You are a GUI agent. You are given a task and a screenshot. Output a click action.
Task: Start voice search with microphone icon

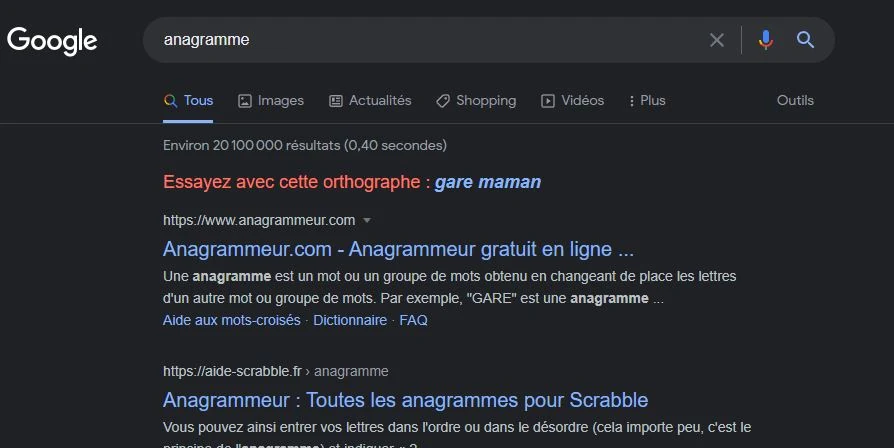click(766, 40)
